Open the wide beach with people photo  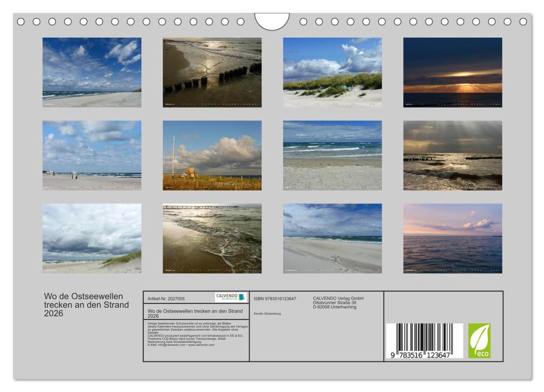click(92, 155)
